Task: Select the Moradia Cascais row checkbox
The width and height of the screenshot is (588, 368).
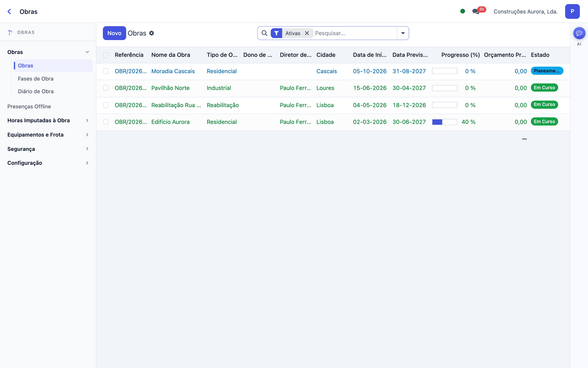Action: 106,71
